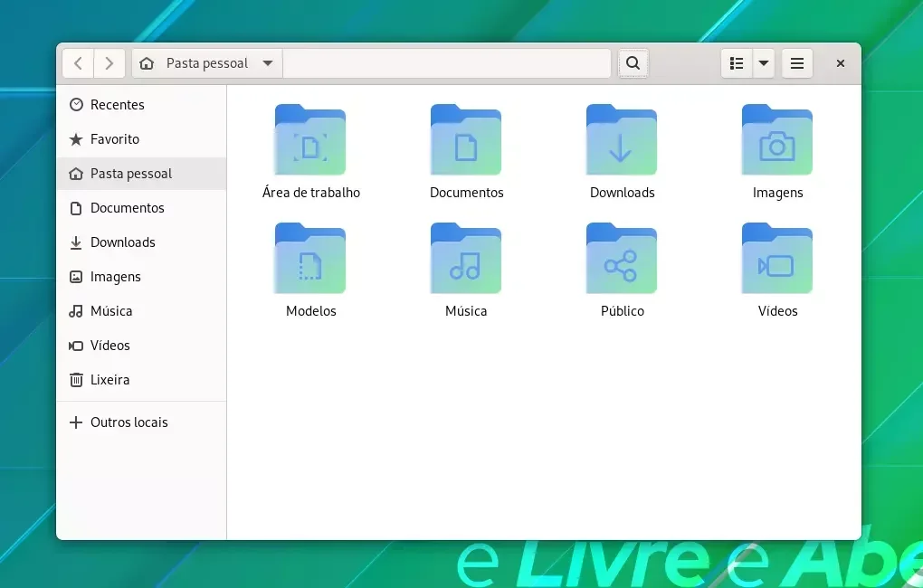Open the Pasta pessoal path dropdown arrow
Viewport: 923px width, 588px height.
tap(268, 63)
